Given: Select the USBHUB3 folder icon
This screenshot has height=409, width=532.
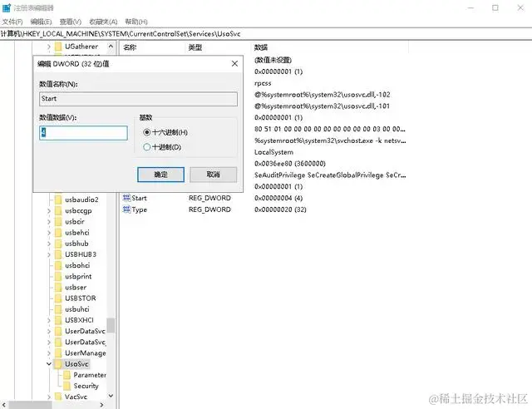Looking at the screenshot, I should click(x=58, y=254).
